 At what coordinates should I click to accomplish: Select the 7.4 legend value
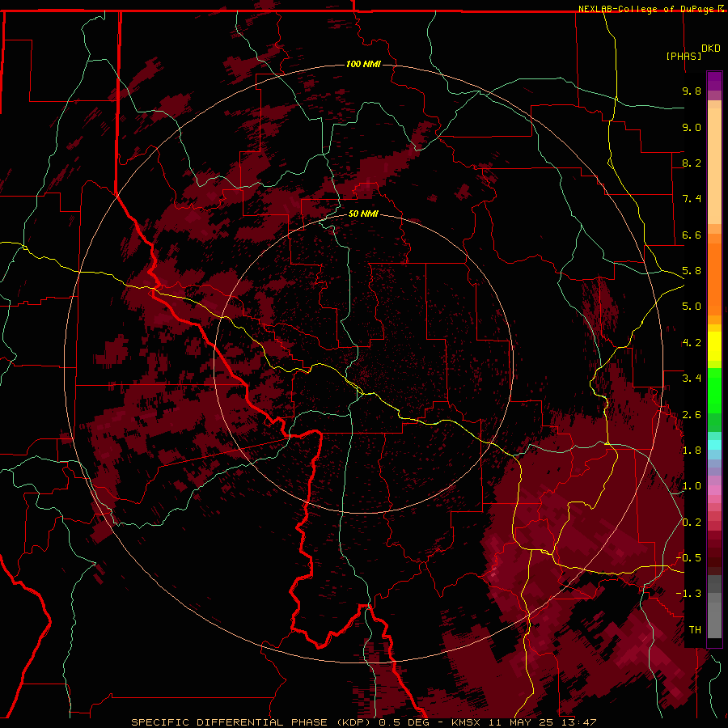coord(692,199)
